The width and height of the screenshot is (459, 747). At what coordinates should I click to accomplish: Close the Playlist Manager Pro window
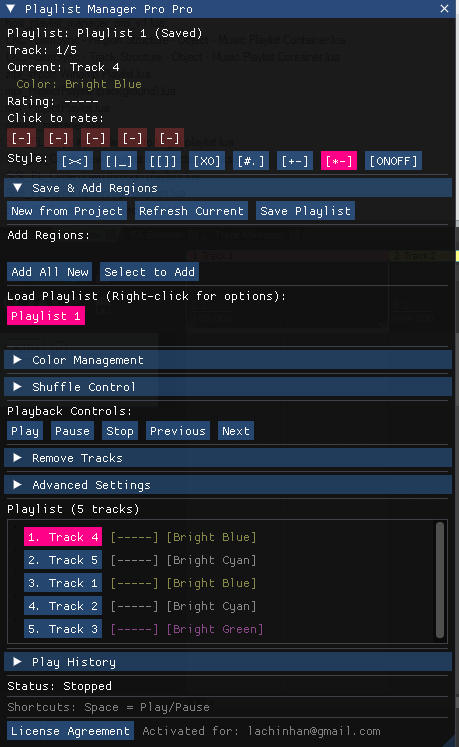(444, 9)
